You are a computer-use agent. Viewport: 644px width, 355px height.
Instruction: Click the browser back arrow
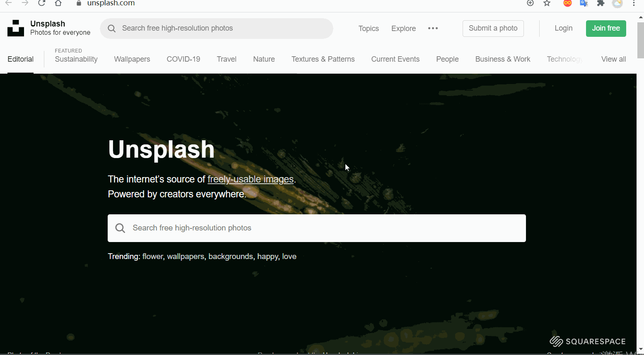[x=8, y=3]
